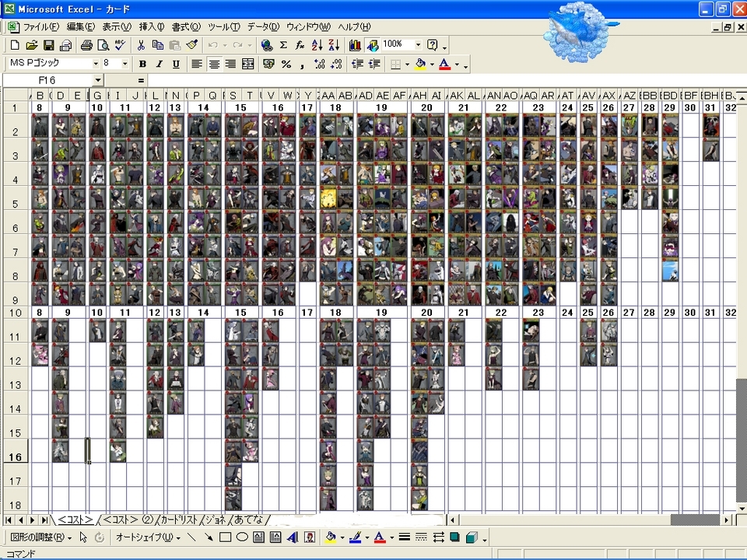This screenshot has width=747, height=560.
Task: Switch to the カードリスト sheet tab
Action: (179, 520)
